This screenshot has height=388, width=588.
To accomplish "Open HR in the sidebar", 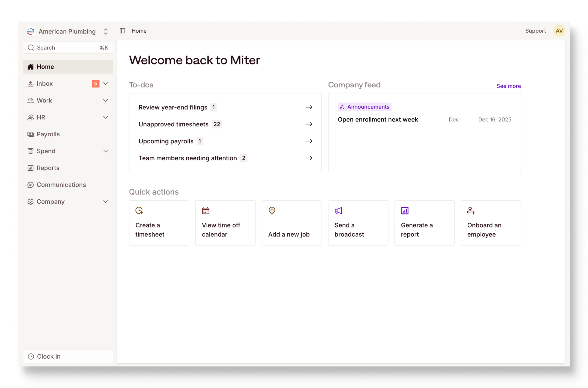I will [x=68, y=117].
